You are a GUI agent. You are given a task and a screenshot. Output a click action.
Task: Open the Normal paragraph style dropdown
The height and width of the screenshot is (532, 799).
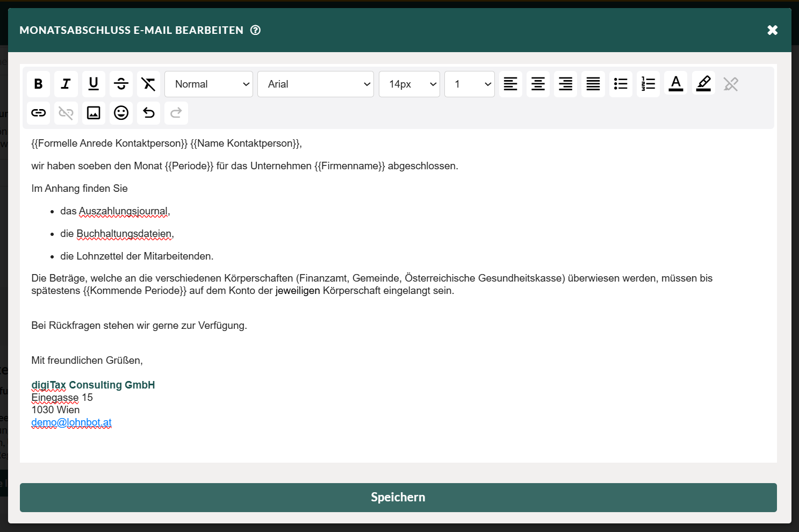coord(208,84)
